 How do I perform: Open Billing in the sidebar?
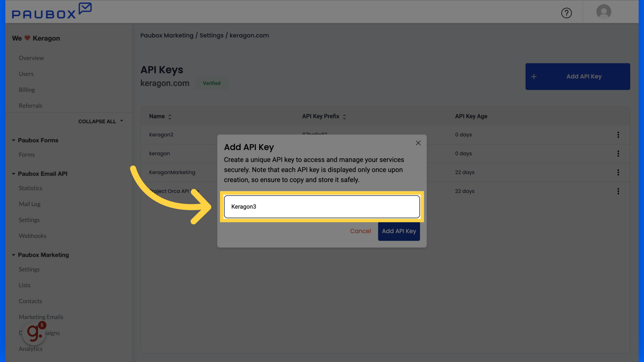[27, 90]
